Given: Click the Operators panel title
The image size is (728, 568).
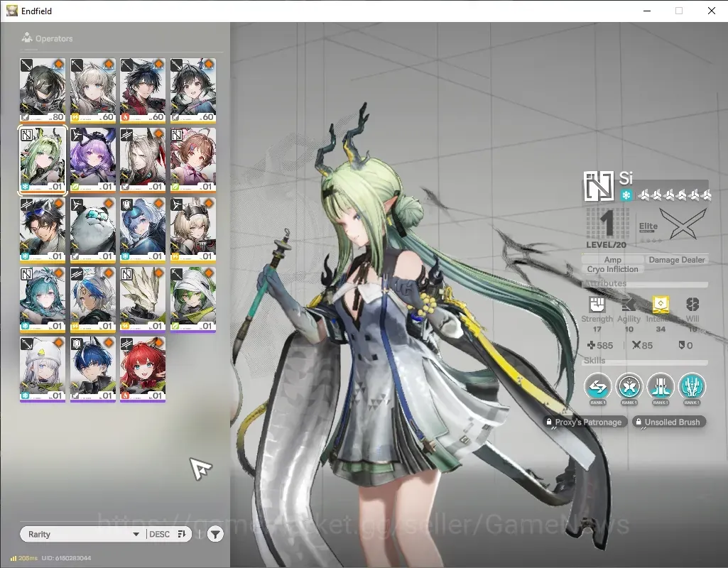Looking at the screenshot, I should point(54,38).
